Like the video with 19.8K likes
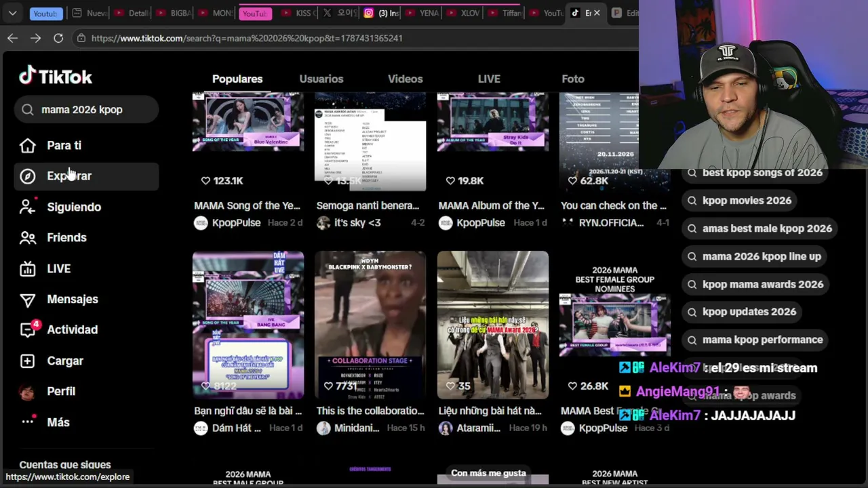Screen dimensions: 868x488 (x=450, y=180)
